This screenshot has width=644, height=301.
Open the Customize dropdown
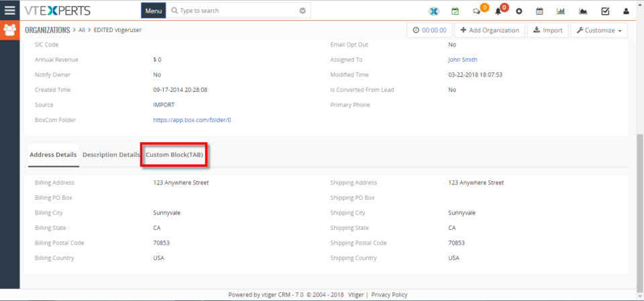click(x=599, y=30)
